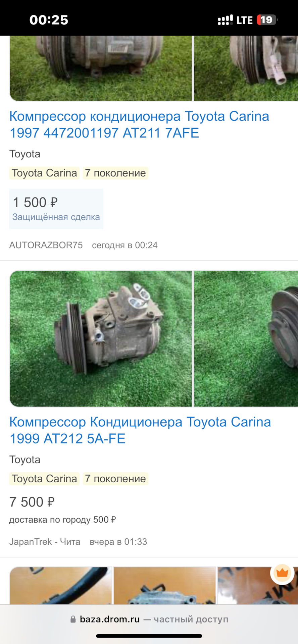Screen dimensions: 298x644
Task: Open the Toyota Carina 1997 4472001197 compressor listing
Action: (x=139, y=124)
